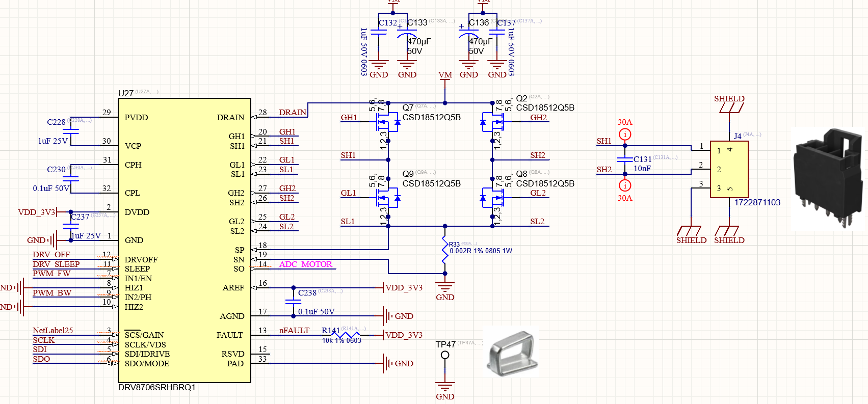Click the DRV_OFF net label

click(51, 254)
